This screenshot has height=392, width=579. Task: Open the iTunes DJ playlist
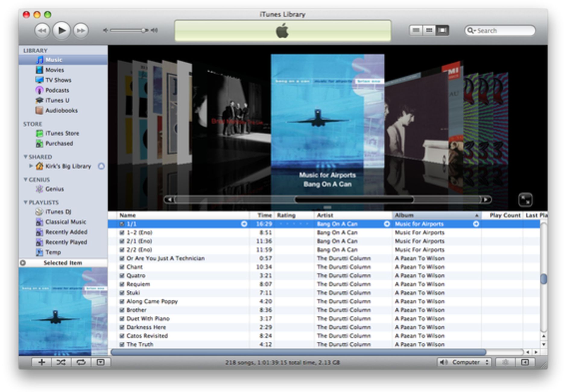[x=56, y=212]
